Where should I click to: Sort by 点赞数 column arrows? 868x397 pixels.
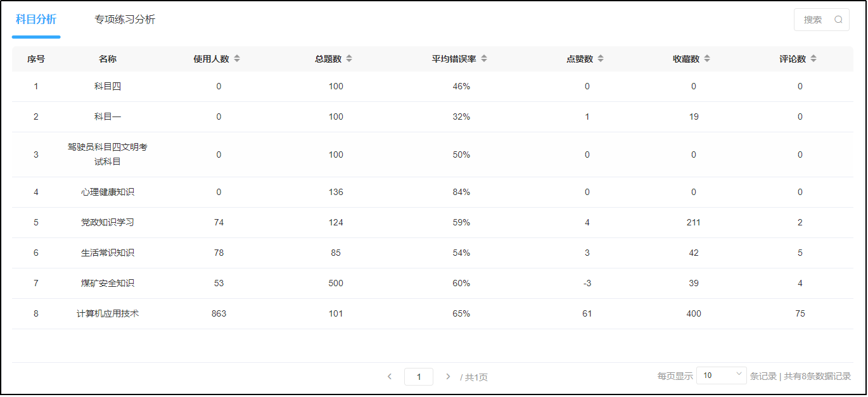(x=601, y=59)
